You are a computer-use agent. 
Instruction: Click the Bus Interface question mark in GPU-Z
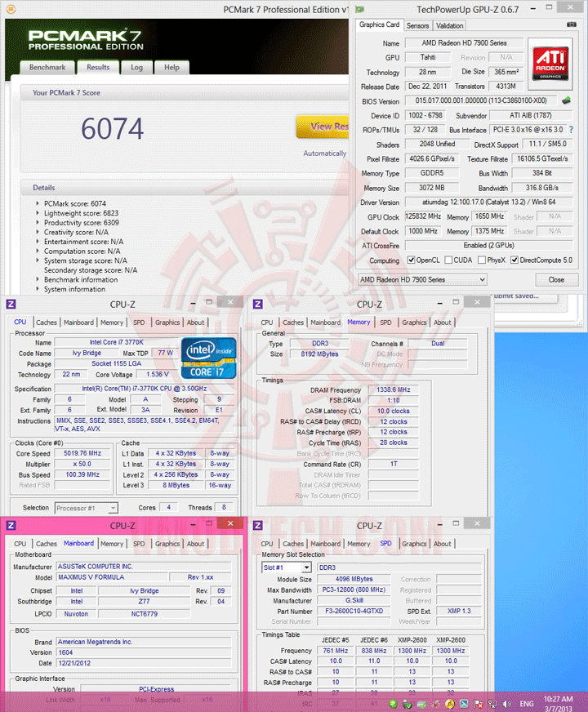tap(571, 130)
